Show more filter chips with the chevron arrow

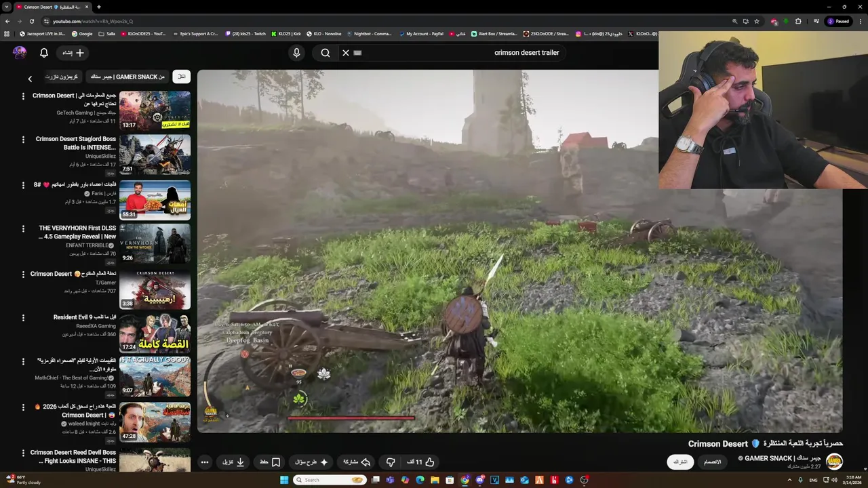click(30, 79)
